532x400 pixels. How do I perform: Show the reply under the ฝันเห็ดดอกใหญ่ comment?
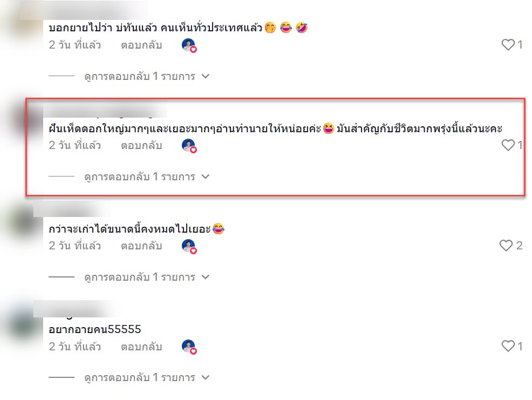pos(147,177)
